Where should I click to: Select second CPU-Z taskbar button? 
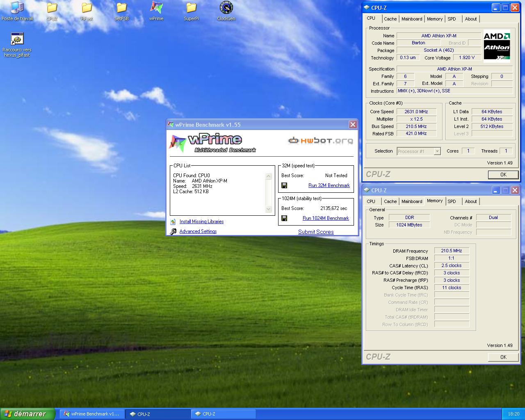[223, 414]
